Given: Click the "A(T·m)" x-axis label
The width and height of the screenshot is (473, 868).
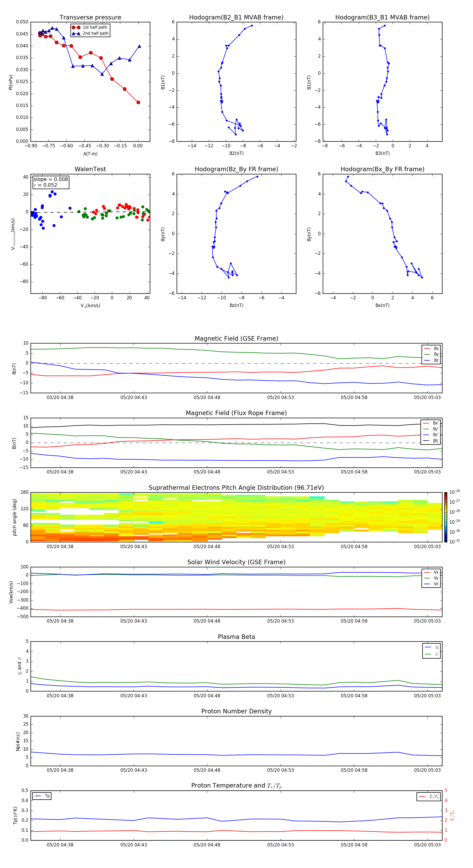Looking at the screenshot, I should [x=90, y=154].
